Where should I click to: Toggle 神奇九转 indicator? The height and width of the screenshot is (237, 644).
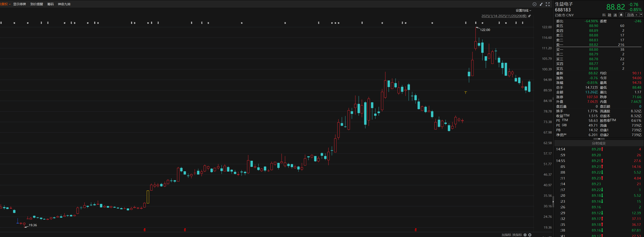[x=64, y=4]
